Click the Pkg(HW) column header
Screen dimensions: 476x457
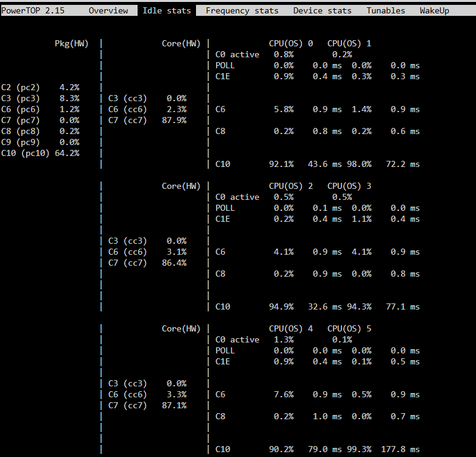[x=72, y=43]
